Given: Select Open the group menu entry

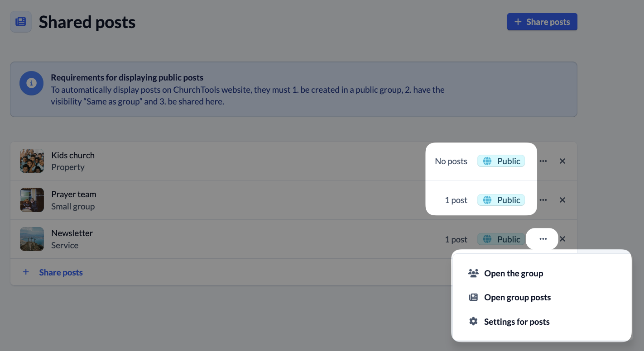Looking at the screenshot, I should coord(513,273).
